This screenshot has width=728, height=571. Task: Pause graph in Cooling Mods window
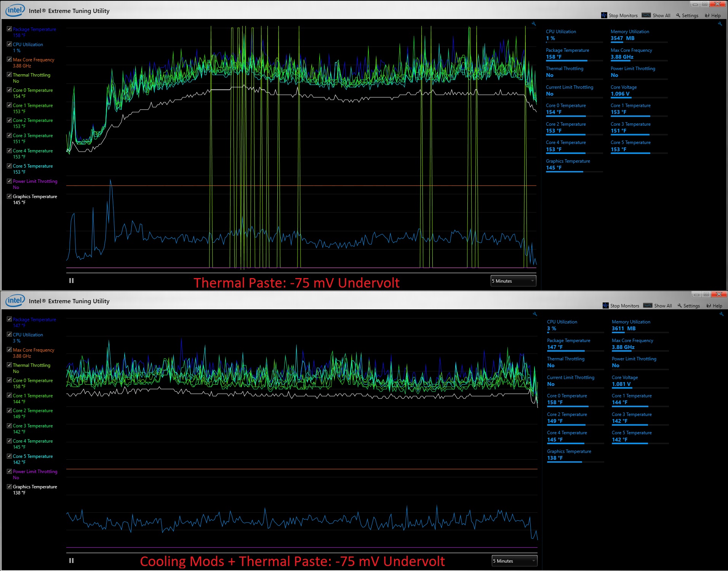point(71,560)
